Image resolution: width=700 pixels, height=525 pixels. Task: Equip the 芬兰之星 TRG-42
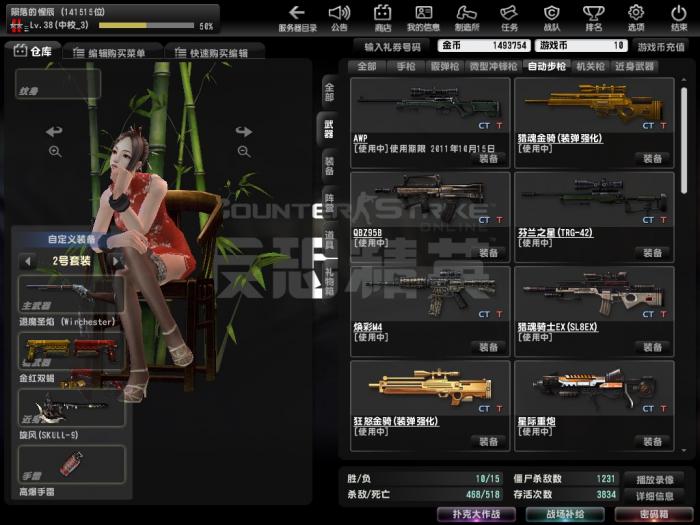click(x=652, y=253)
